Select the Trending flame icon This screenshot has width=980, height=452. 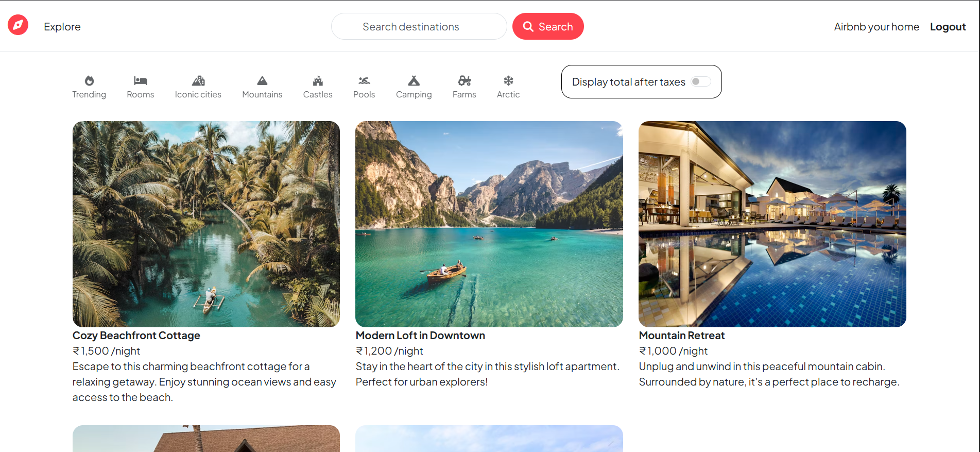tap(89, 81)
